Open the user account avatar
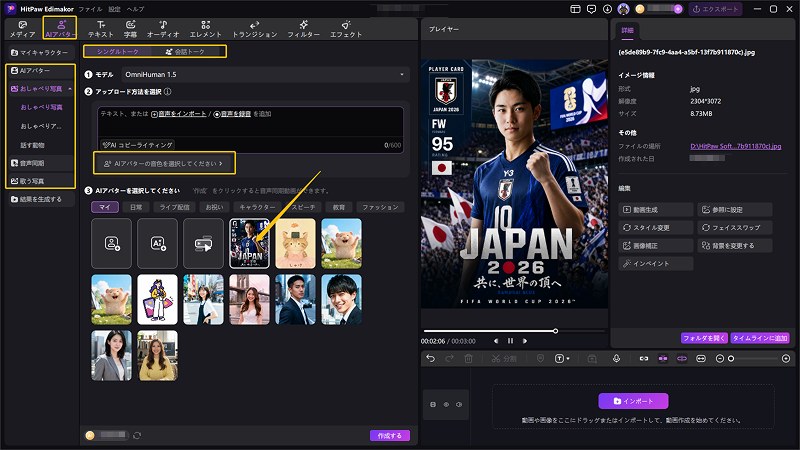Screen dimensions: 800x450 [x=623, y=9]
